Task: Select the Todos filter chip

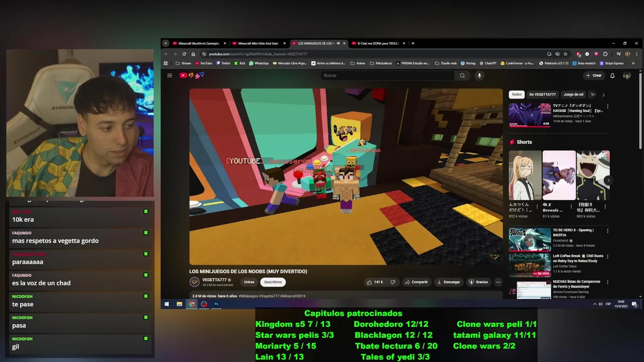Action: (x=517, y=95)
